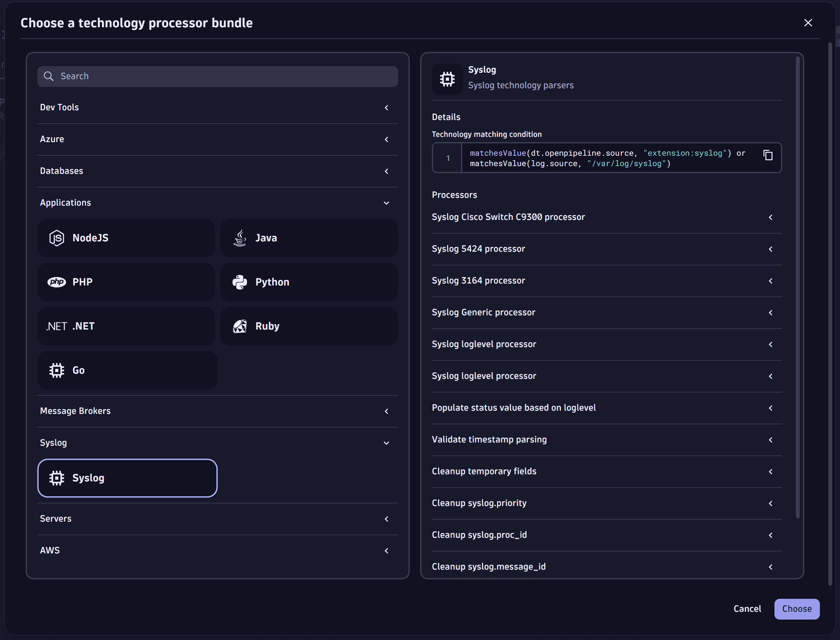Select the PHP technology bundle
This screenshot has height=640, width=840.
(126, 282)
